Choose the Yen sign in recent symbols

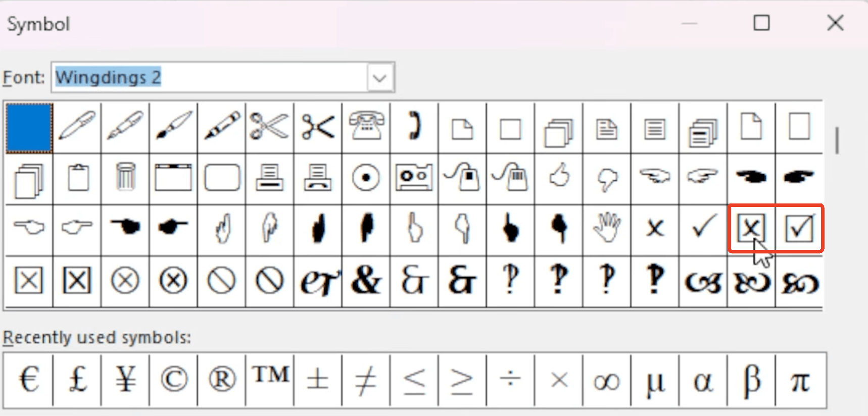(x=125, y=380)
